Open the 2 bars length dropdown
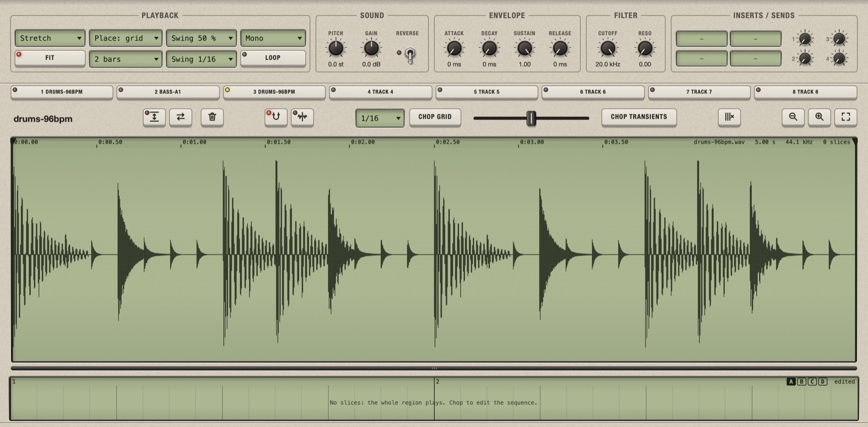Viewport: 868px width, 427px height. (126, 59)
